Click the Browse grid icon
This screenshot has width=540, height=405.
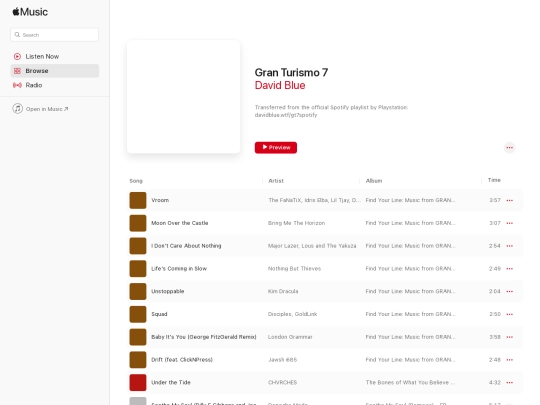(x=17, y=71)
